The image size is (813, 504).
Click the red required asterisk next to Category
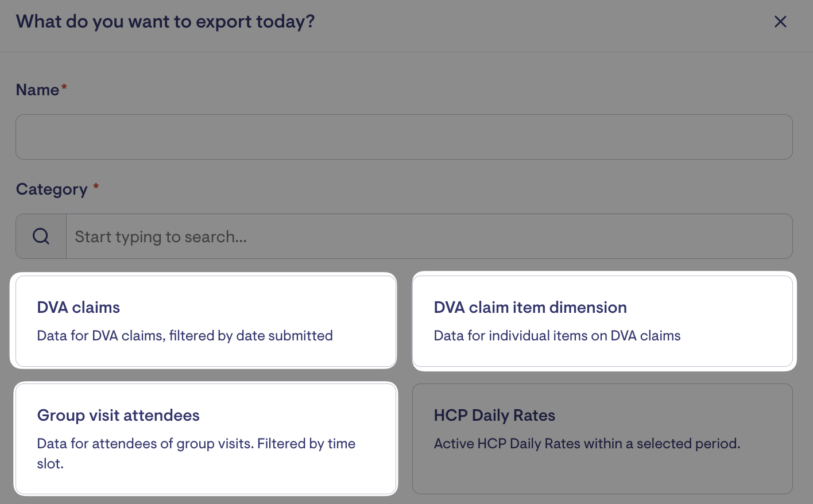point(96,186)
